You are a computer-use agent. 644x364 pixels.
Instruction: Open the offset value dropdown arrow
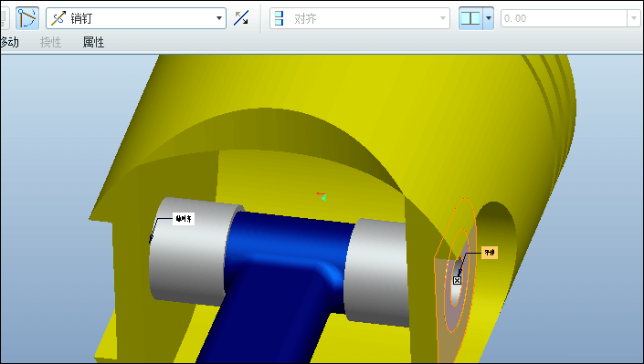[634, 18]
